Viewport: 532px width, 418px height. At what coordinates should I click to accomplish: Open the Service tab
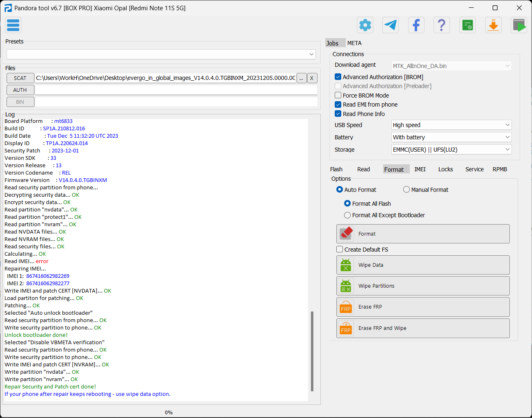pyautogui.click(x=475, y=169)
